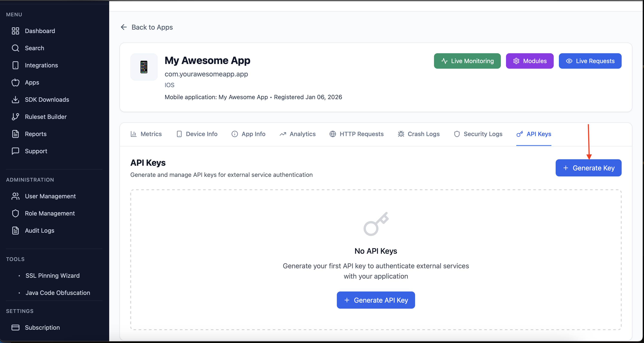Switch to the Metrics tab

146,134
